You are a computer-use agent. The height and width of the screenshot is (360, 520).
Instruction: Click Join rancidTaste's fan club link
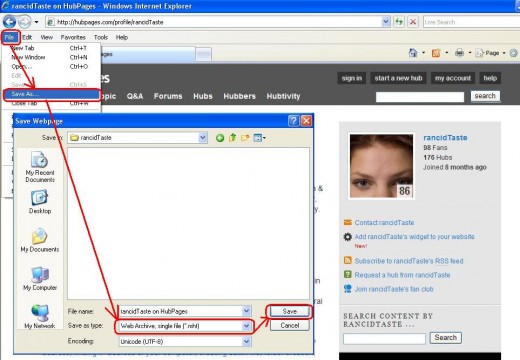pyautogui.click(x=394, y=289)
